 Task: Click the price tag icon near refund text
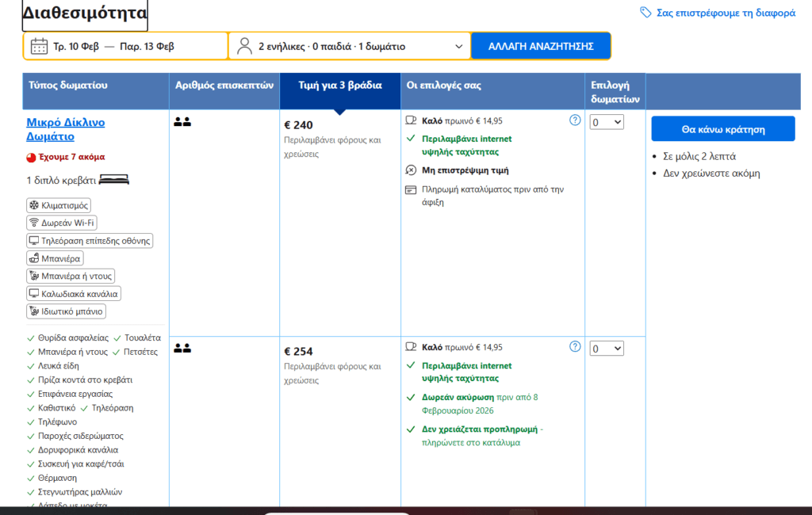coord(645,13)
